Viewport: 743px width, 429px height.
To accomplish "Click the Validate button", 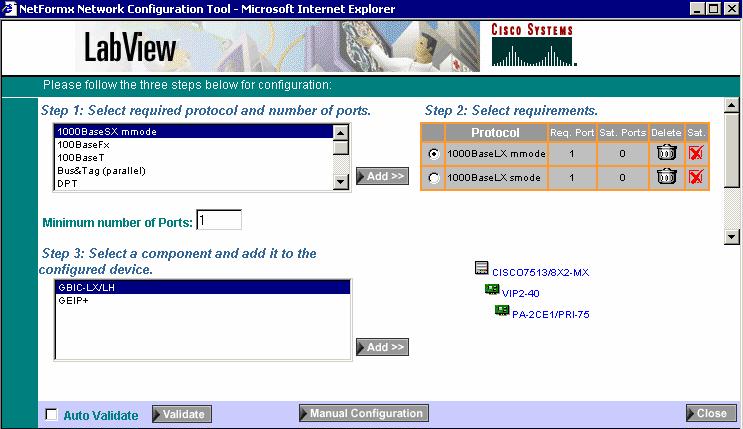I will [x=183, y=414].
